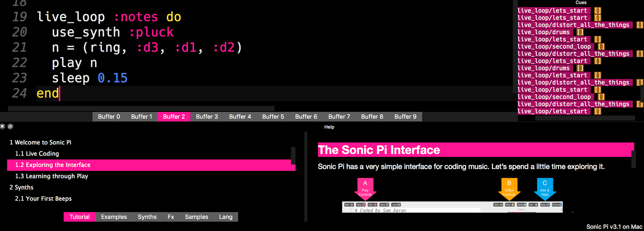Screen dimensions: 644x231
Task: Click the interface diagram image in help
Action: [452, 195]
